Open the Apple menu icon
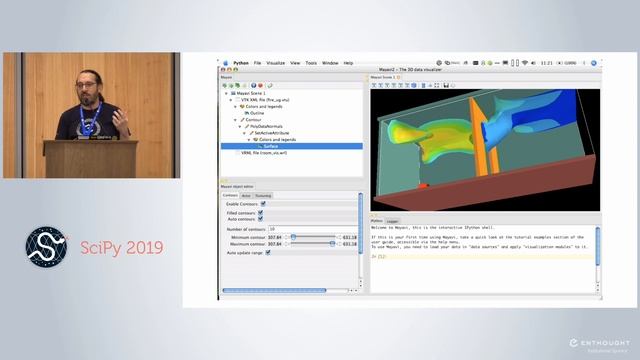The width and height of the screenshot is (640, 360). click(x=225, y=63)
